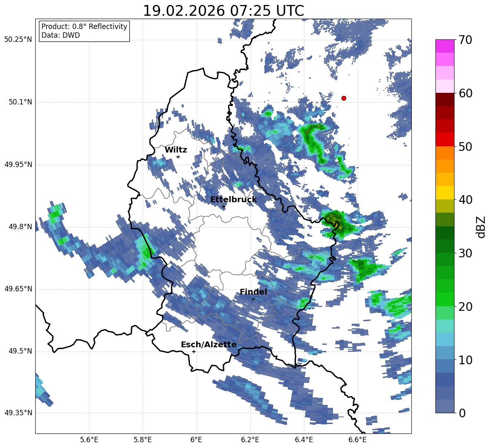Click the Esch/Alzette city label
Viewport: 491px width, 448px height.
click(209, 344)
